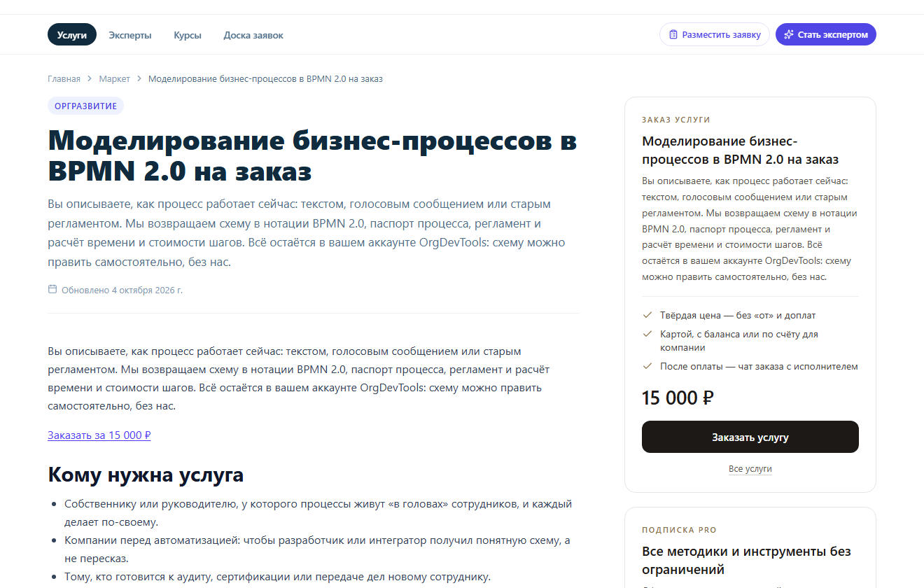Click the sparkle icon on Стать экспертом
This screenshot has width=924, height=588.
(x=789, y=34)
